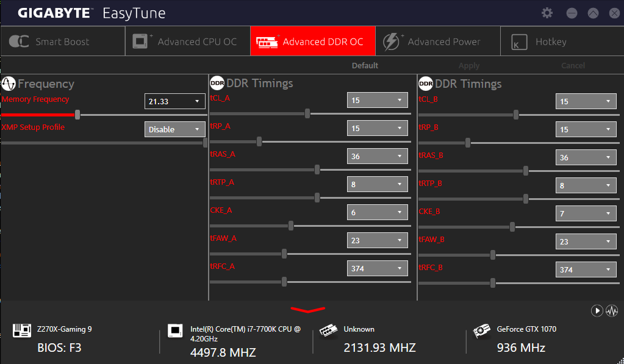Image resolution: width=624 pixels, height=364 pixels.
Task: Click the motherboard icon beside Z270X-Gaming 9
Action: coord(22,330)
